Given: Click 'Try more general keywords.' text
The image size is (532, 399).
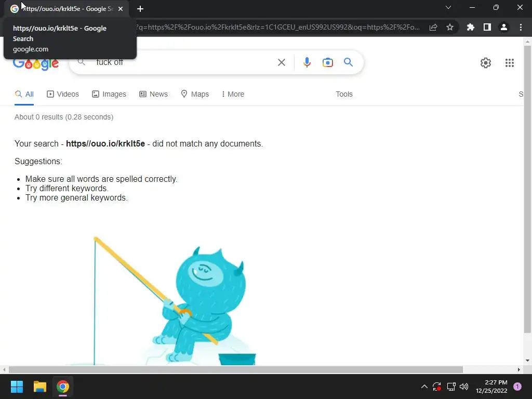Looking at the screenshot, I should tap(76, 198).
